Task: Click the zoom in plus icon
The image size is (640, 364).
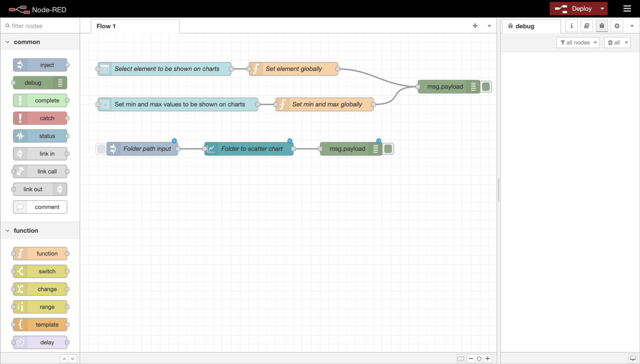Action: click(x=488, y=359)
